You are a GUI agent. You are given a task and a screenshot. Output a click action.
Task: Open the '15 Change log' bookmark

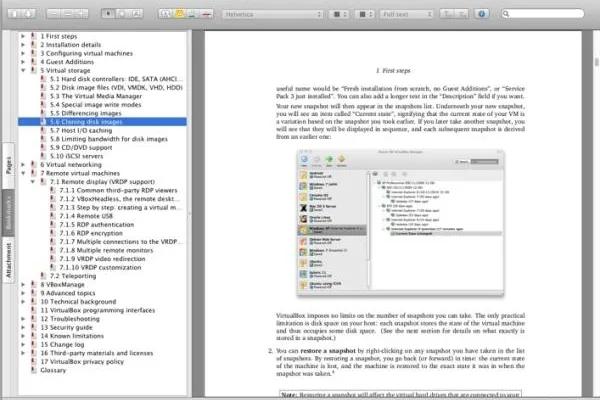[x=62, y=344]
